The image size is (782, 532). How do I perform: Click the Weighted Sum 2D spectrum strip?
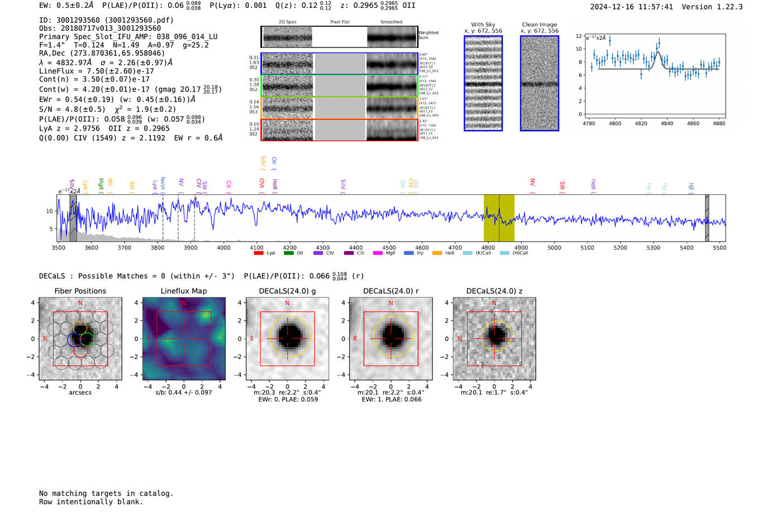340,37
